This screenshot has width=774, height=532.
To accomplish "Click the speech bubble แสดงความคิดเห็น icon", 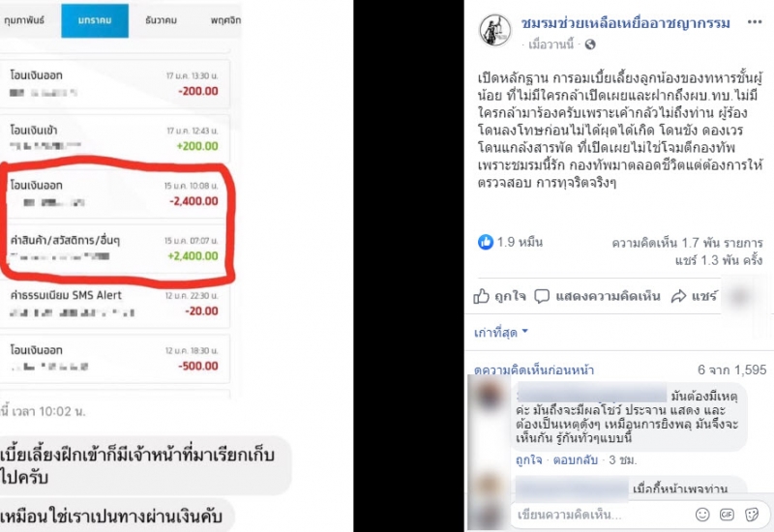I will pos(542,296).
